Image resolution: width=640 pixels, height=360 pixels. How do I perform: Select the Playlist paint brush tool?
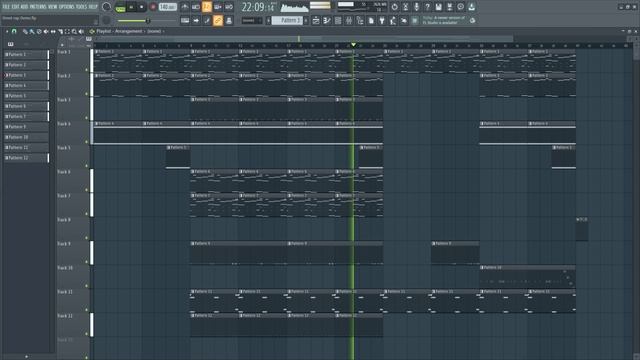coord(32,31)
